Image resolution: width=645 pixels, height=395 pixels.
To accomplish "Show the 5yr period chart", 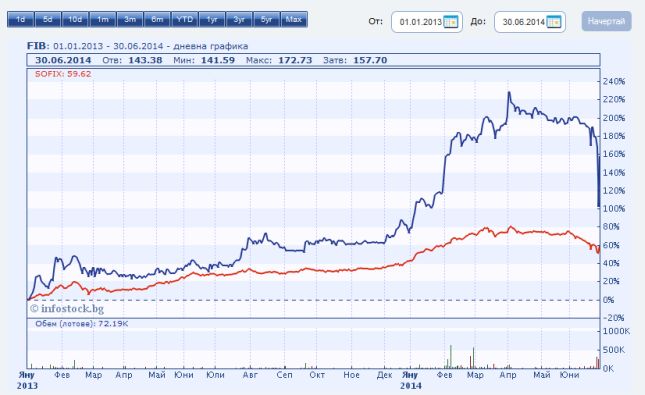I will [x=267, y=19].
